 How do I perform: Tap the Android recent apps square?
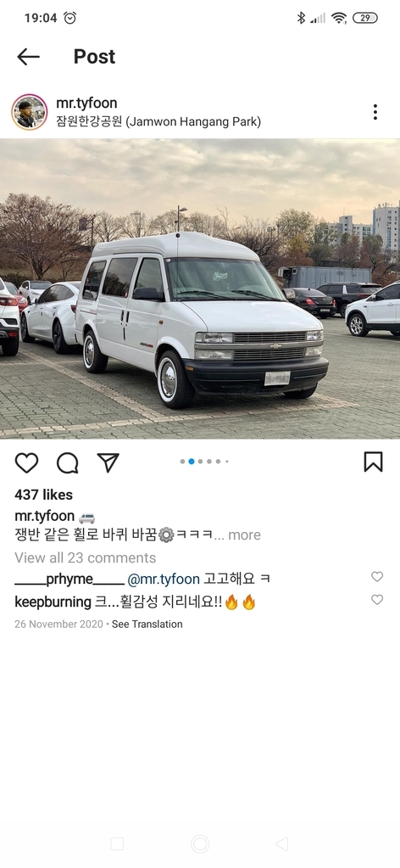point(117,843)
